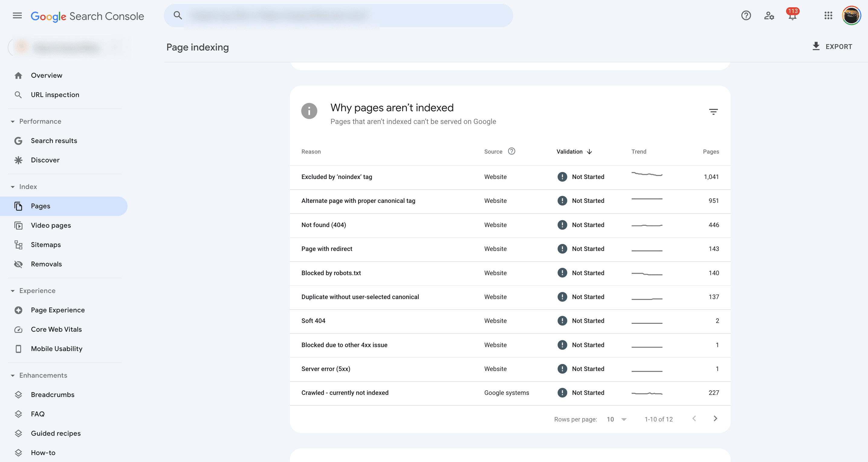
Task: Switch to the Core Web Vitals report
Action: click(56, 329)
